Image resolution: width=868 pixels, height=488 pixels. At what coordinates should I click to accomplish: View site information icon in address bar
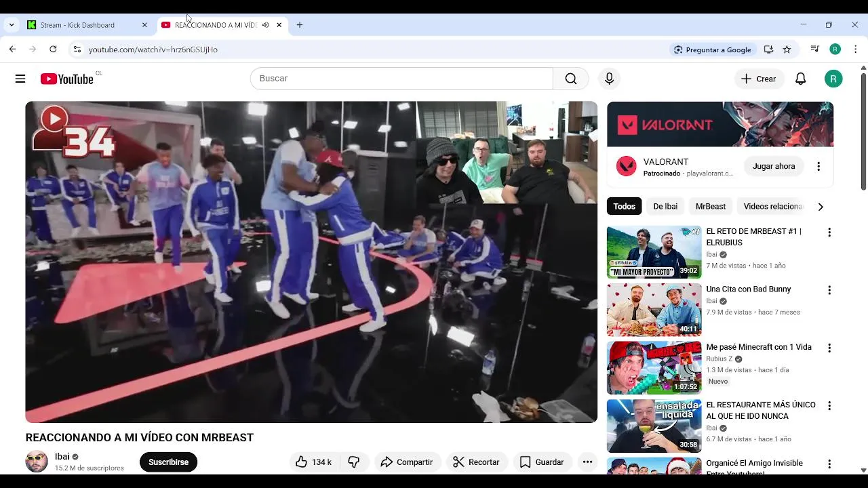click(77, 49)
